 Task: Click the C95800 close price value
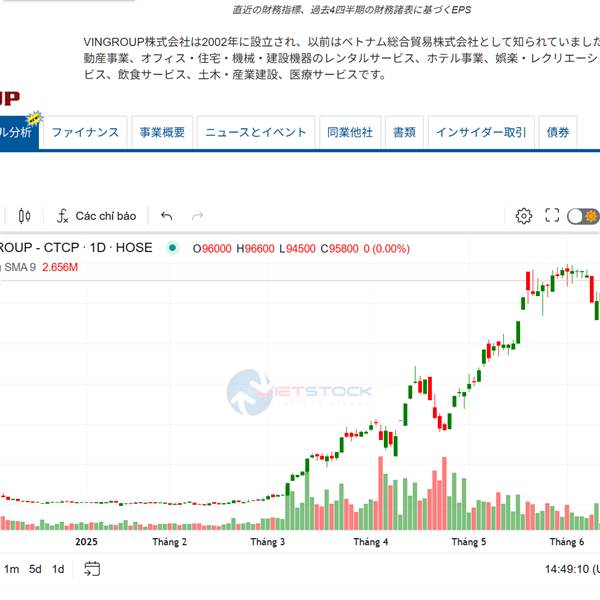tap(339, 249)
